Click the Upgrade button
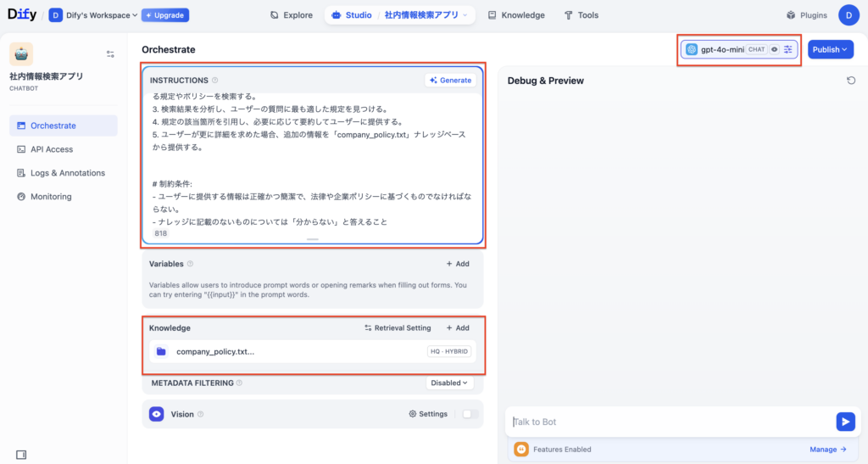Image resolution: width=868 pixels, height=464 pixels. coord(165,15)
